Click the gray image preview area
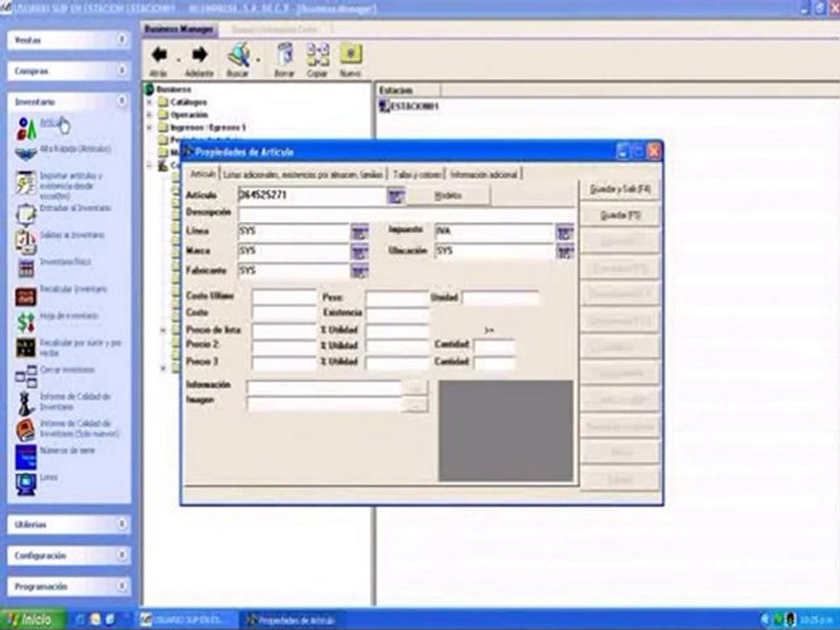This screenshot has width=840, height=630. pyautogui.click(x=506, y=431)
